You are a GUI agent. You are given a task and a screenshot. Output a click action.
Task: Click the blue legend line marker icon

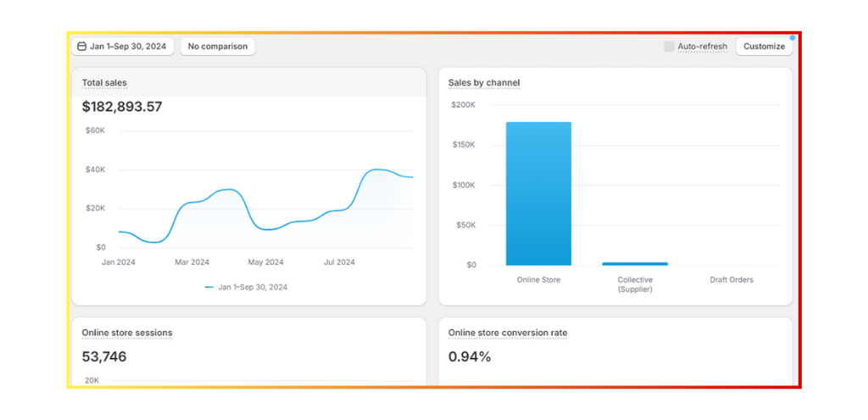pos(209,287)
